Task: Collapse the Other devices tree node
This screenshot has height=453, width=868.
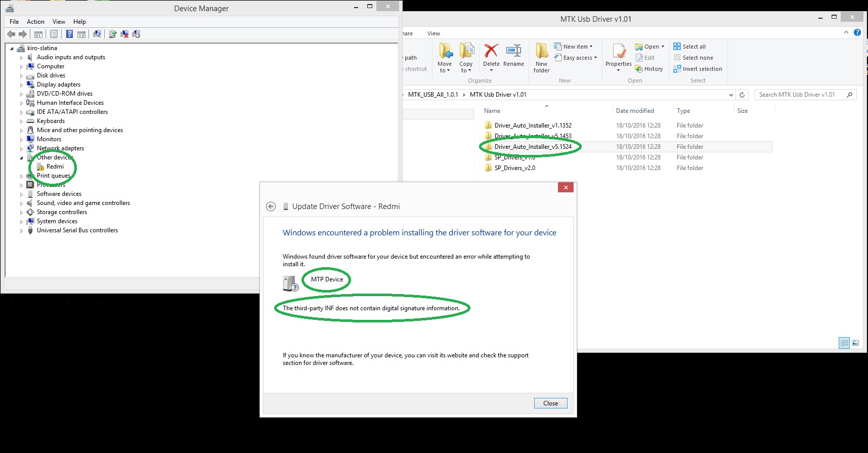Action: click(x=21, y=158)
